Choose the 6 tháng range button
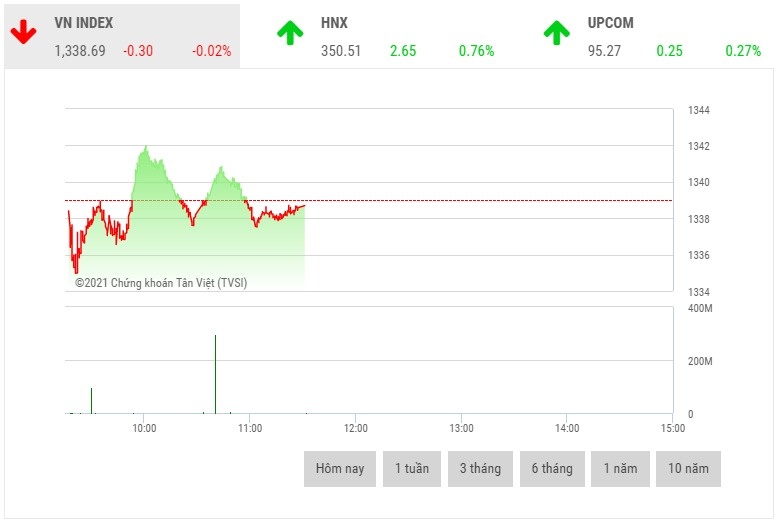 tap(552, 469)
